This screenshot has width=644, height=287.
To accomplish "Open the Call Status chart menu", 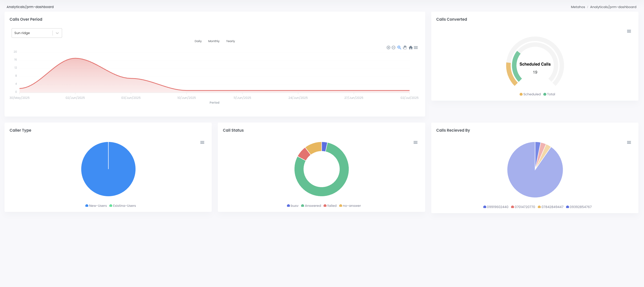I will coord(415,142).
